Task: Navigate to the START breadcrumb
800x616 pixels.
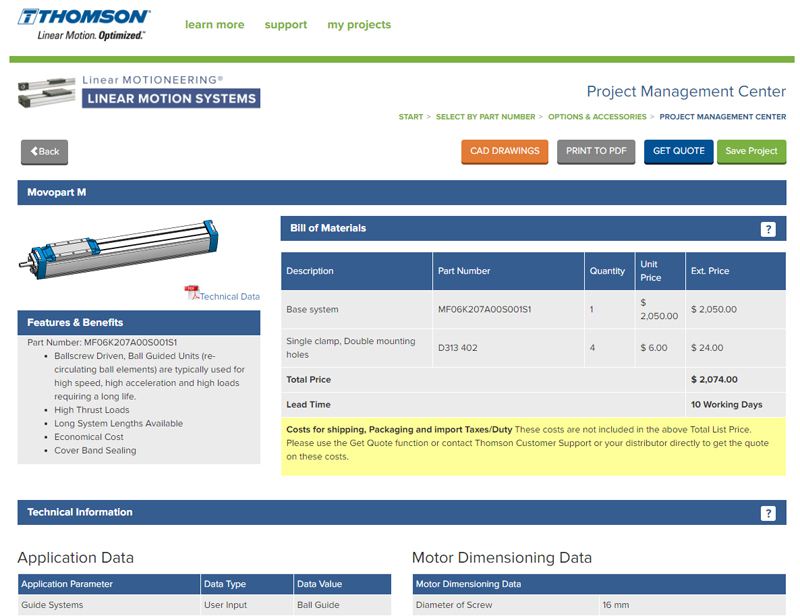Action: (410, 116)
